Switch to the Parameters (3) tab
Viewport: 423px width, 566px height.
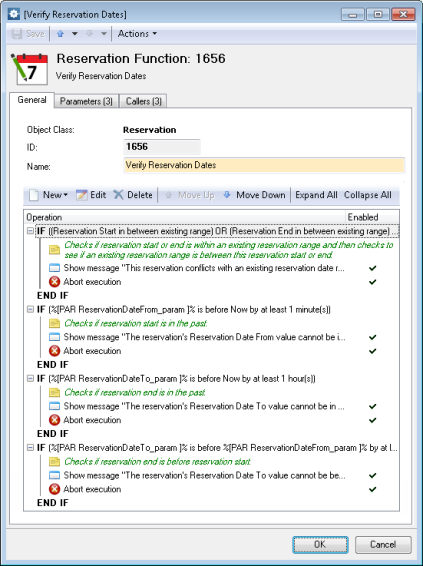coord(86,101)
